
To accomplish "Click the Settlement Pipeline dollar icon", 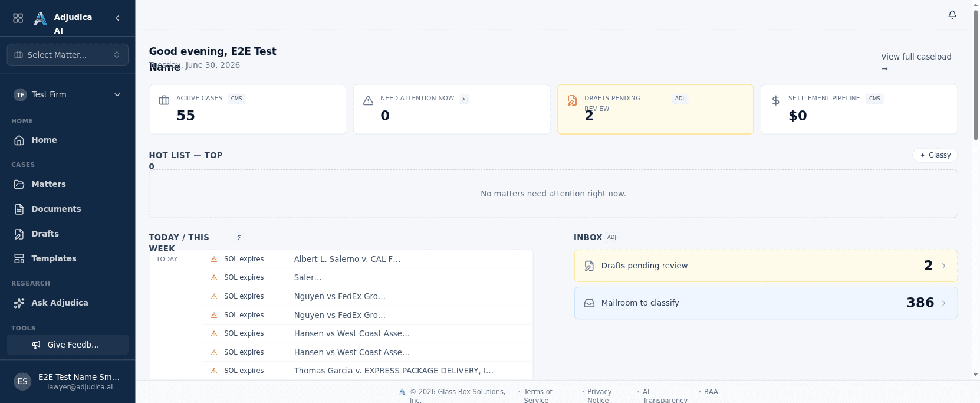I will 776,100.
